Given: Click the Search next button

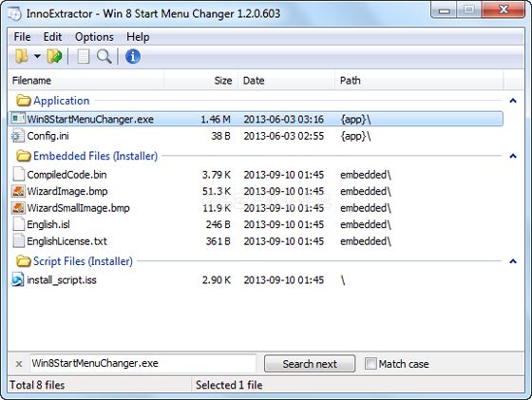Looking at the screenshot, I should [310, 364].
